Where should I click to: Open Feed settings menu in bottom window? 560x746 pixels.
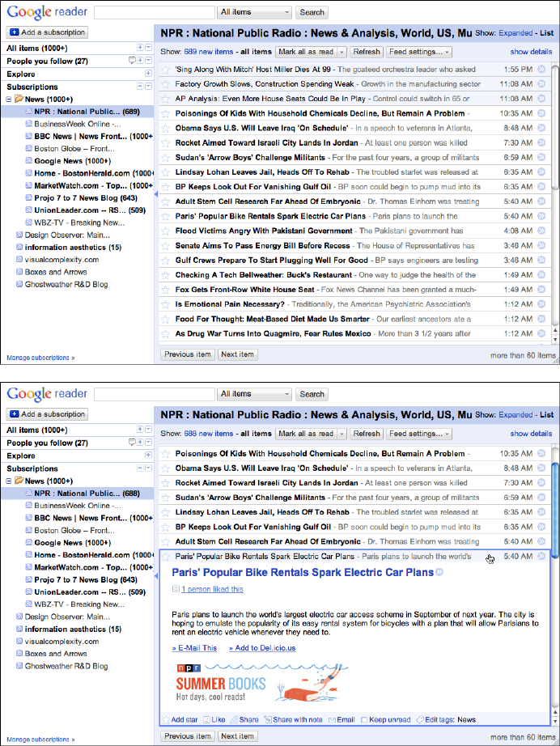(418, 434)
